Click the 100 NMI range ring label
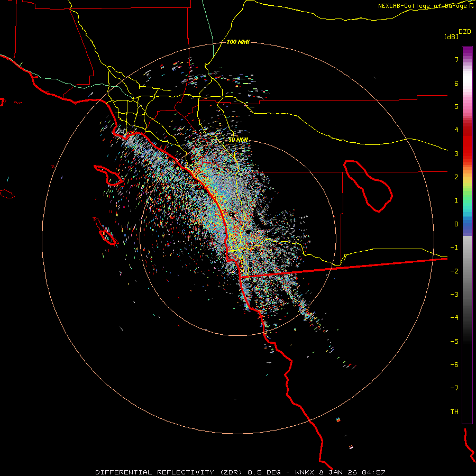 [x=238, y=42]
